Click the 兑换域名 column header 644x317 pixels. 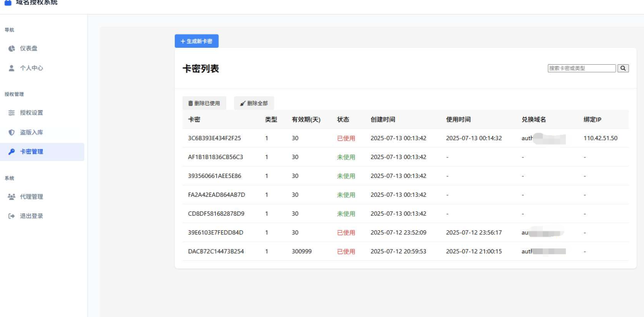pyautogui.click(x=534, y=120)
